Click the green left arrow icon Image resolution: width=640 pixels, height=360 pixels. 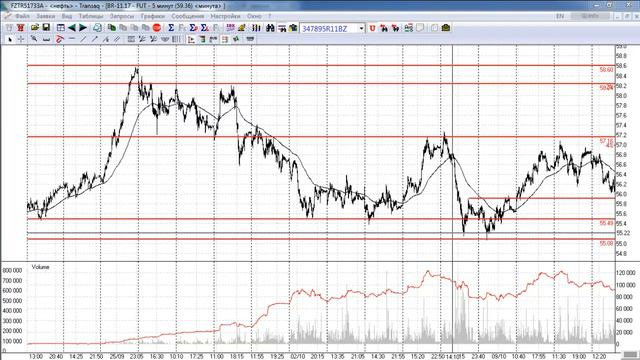(x=71, y=28)
